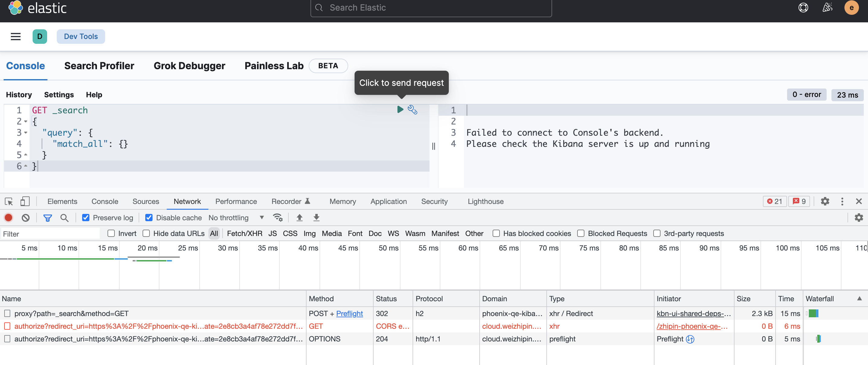Image resolution: width=868 pixels, height=365 pixels.
Task: Switch to the Search Profiler tab
Action: click(x=99, y=66)
